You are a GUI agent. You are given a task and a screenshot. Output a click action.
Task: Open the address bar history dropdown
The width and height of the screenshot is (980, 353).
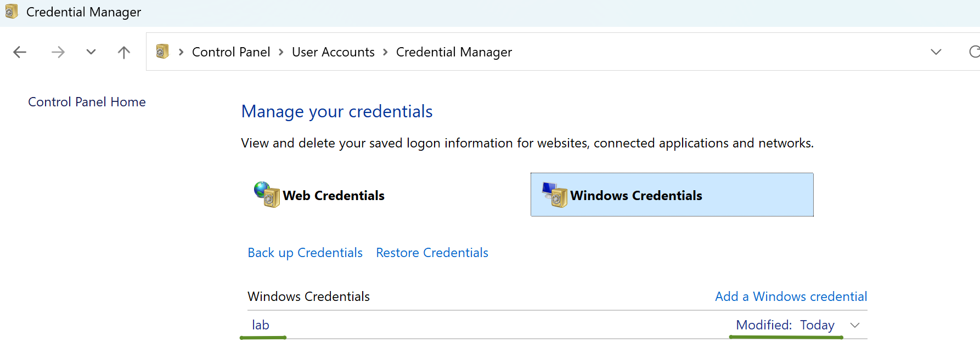click(x=936, y=52)
